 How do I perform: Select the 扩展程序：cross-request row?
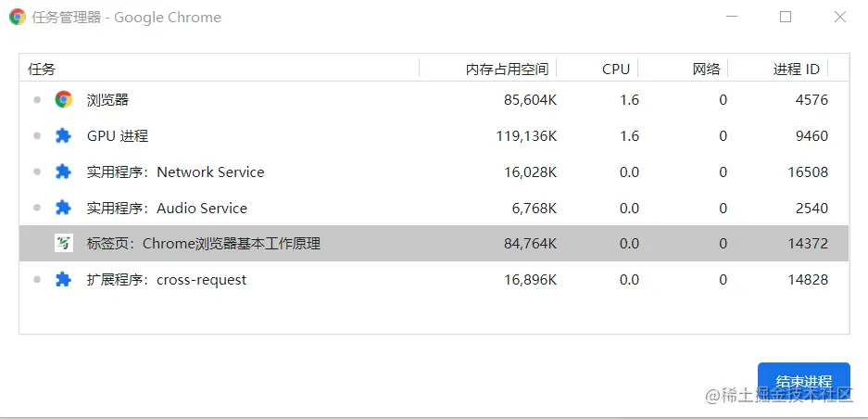coord(434,279)
